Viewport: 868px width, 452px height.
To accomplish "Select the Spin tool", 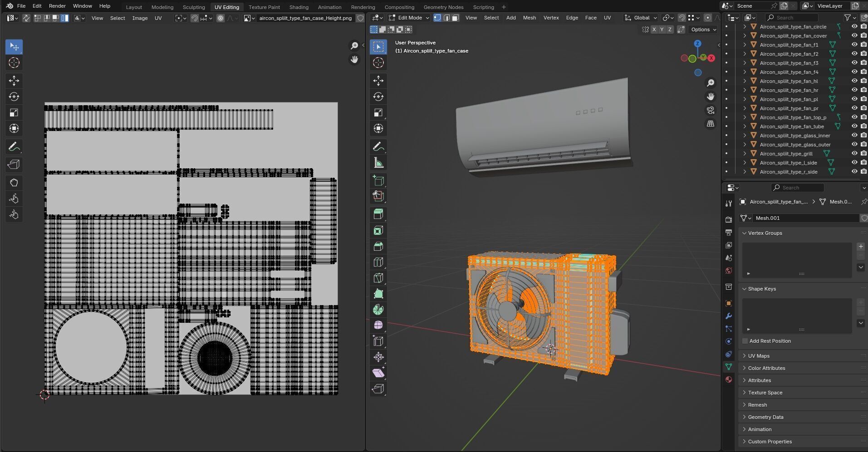I will point(378,310).
